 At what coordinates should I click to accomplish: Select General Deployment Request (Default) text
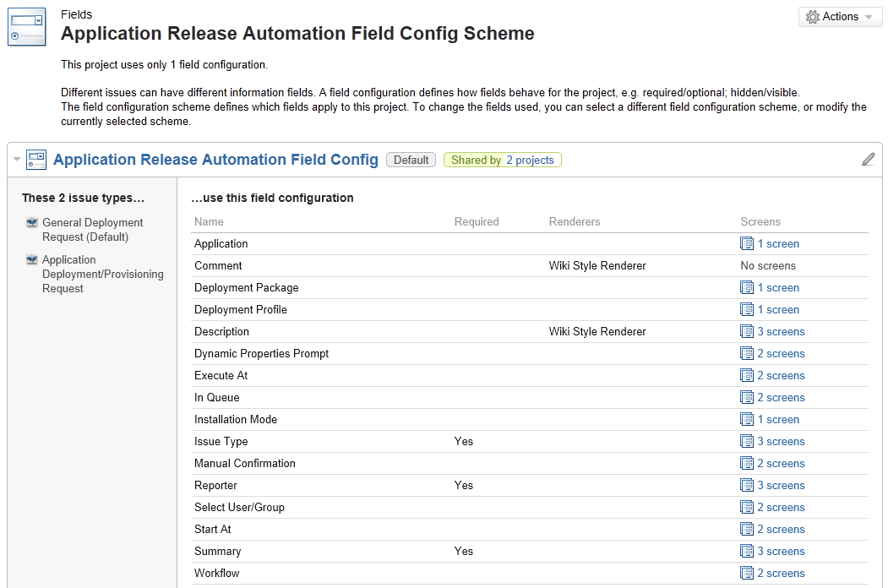tap(93, 230)
